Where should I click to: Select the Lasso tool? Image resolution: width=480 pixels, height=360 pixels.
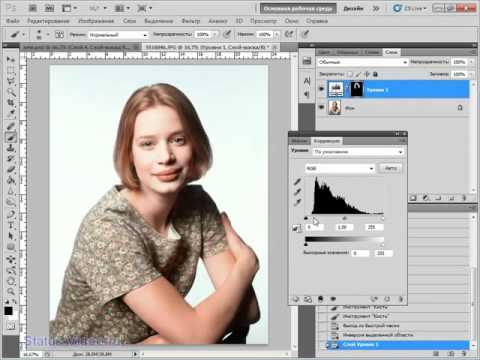coord(11,81)
